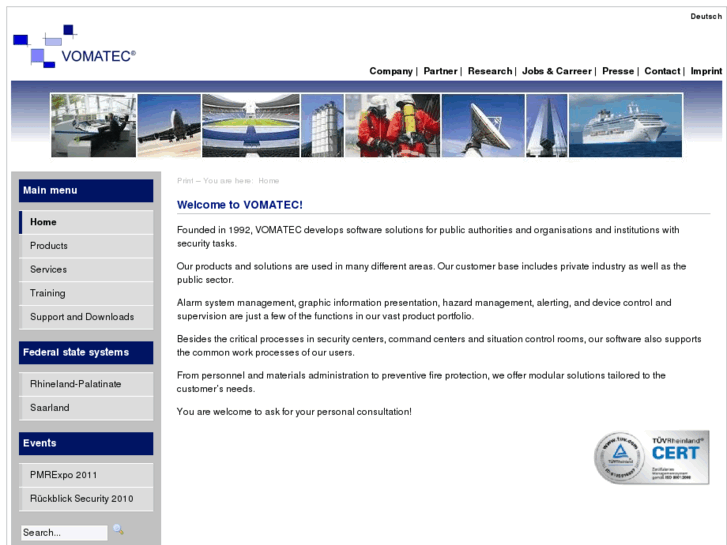727x545 pixels.
Task: Click the stadium banner image
Action: point(251,125)
